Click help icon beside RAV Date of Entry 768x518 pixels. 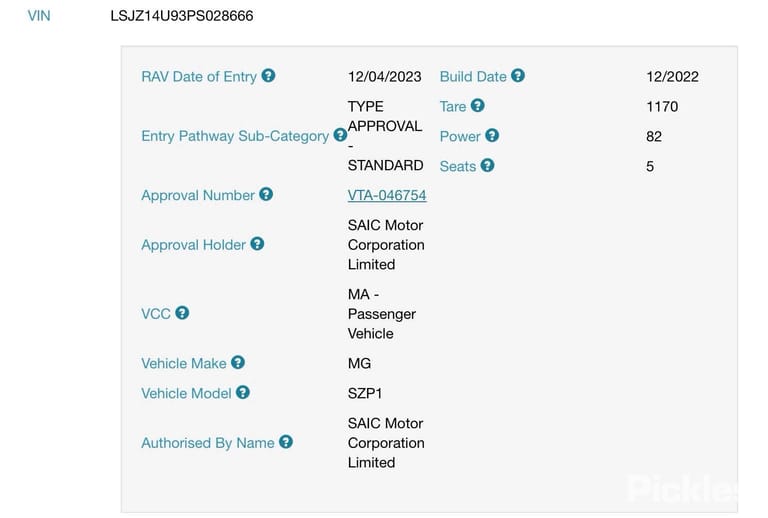pos(268,76)
